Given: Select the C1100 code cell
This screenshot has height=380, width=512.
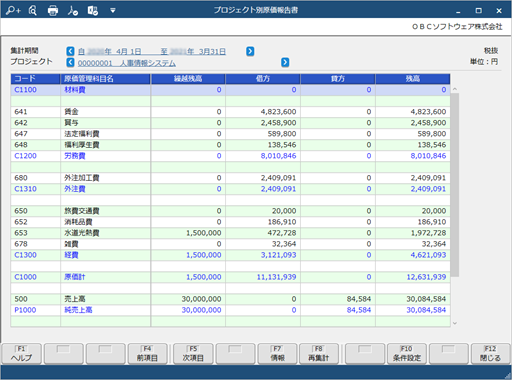Looking at the screenshot, I should [x=35, y=90].
